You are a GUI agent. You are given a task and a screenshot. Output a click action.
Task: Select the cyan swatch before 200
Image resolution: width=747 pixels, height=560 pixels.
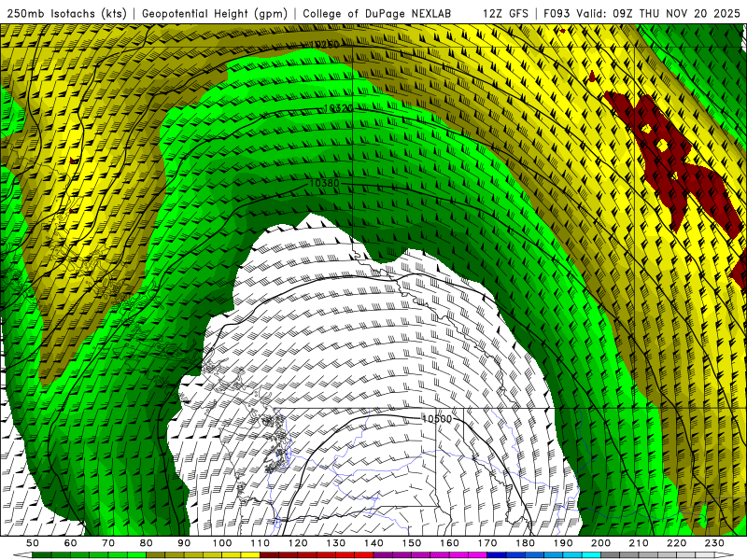click(592, 555)
